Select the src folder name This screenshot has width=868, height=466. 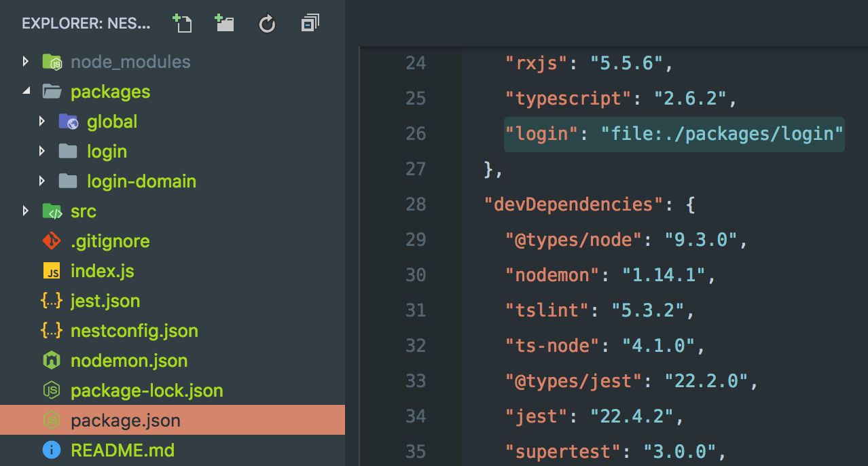[84, 211]
